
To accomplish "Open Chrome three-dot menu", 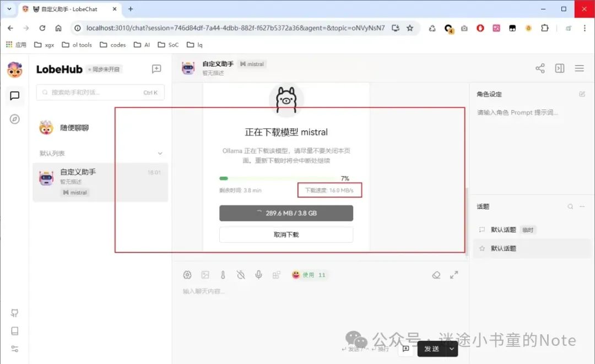I will pyautogui.click(x=585, y=28).
